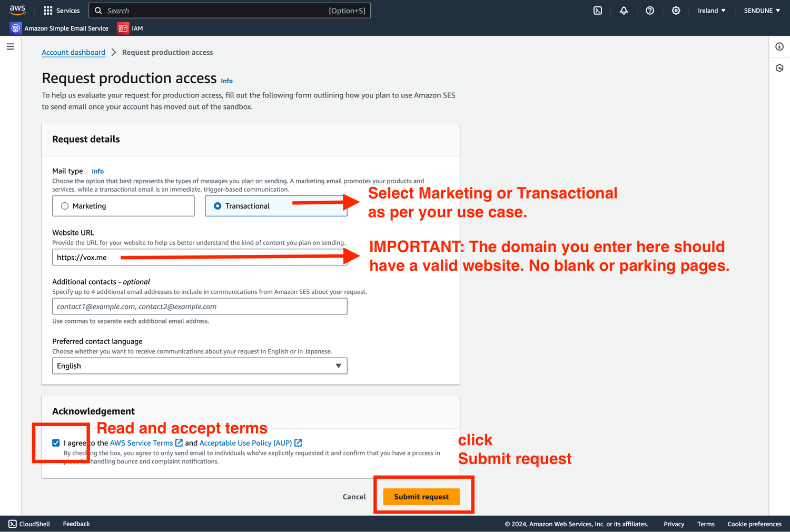Expand the hamburger side navigation menu
This screenshot has width=790, height=532.
(x=10, y=47)
